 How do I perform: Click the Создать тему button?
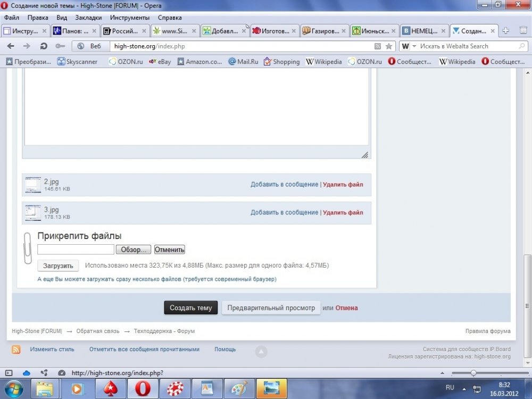pos(190,307)
